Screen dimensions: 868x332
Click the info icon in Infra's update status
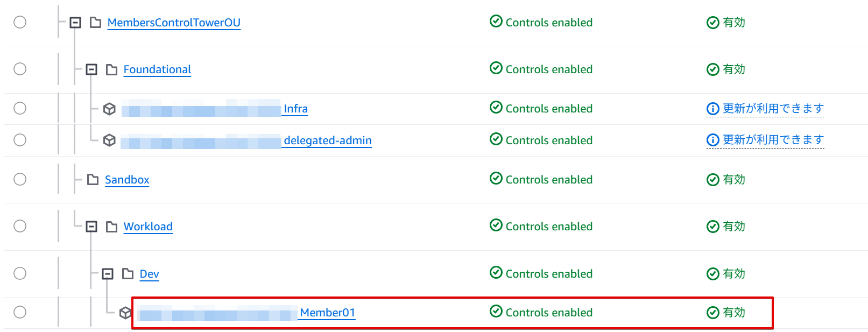point(712,109)
